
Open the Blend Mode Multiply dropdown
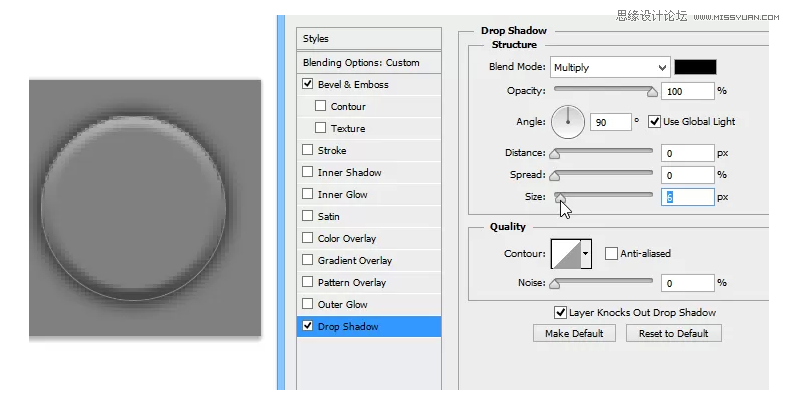coord(609,67)
